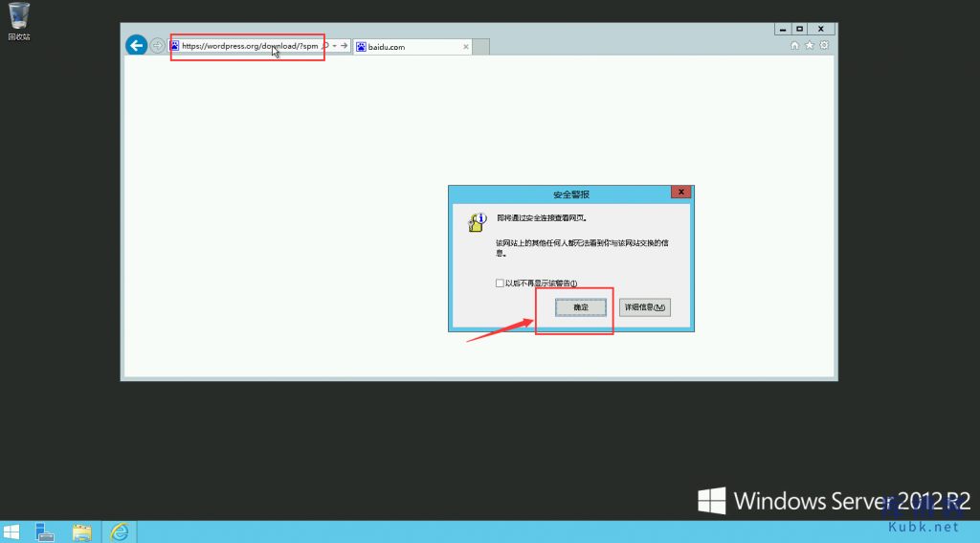Check the 以后不再显示该警告 checkbox

pyautogui.click(x=500, y=283)
